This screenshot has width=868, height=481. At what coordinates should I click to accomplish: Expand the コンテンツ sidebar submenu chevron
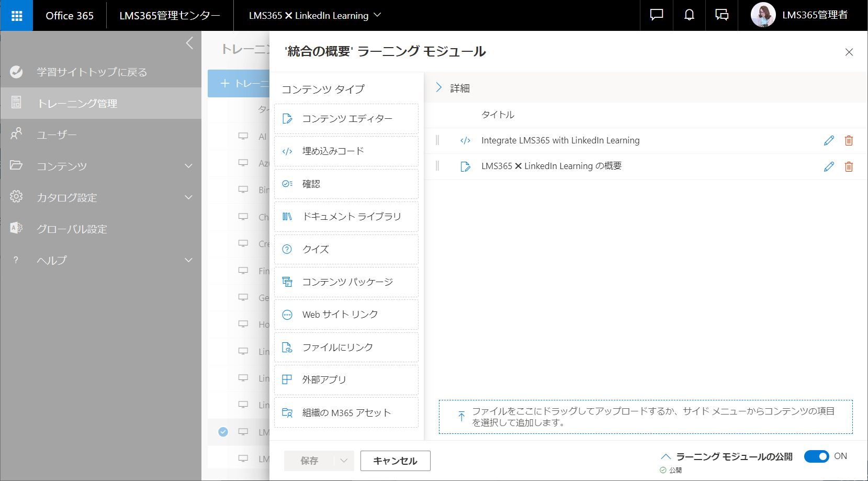(189, 166)
